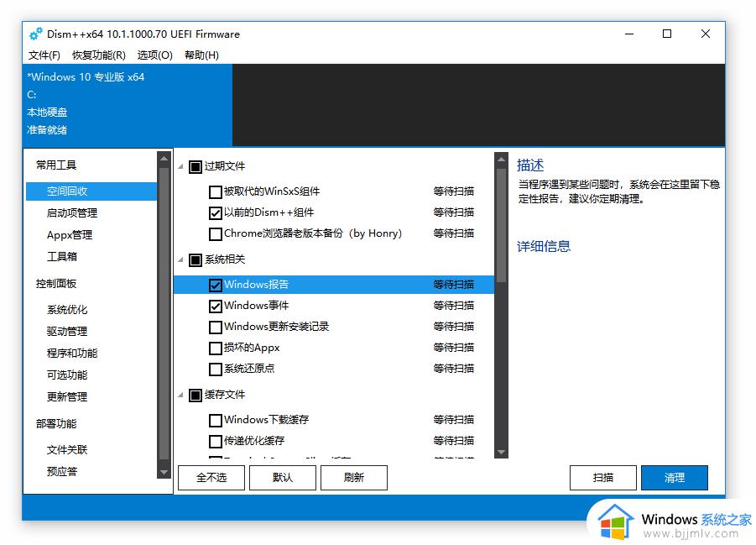Click the 刷新 button
Viewport: 756px width, 545px height.
coord(354,478)
